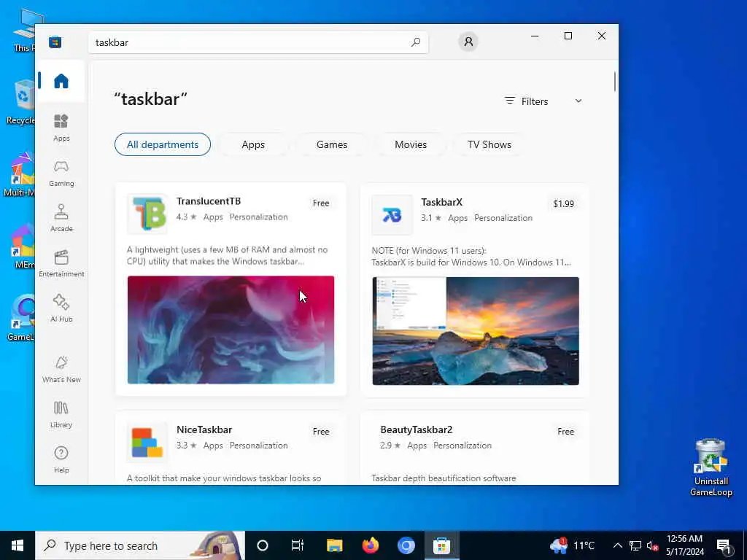Open the blue ring browser icon on taskbar
The width and height of the screenshot is (747, 560).
406,545
